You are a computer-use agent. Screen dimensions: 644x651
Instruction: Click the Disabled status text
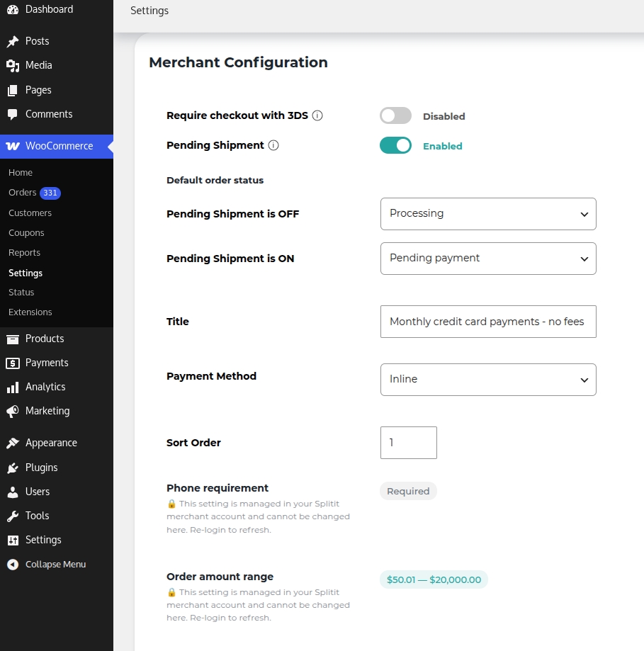coord(444,116)
